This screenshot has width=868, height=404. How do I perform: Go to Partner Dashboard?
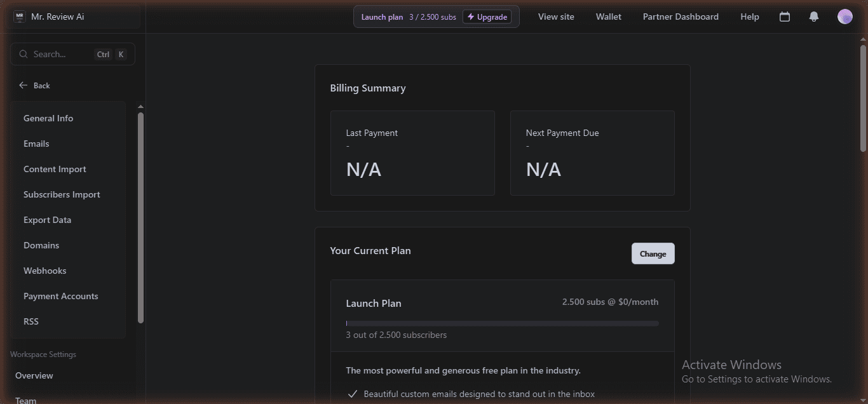681,17
